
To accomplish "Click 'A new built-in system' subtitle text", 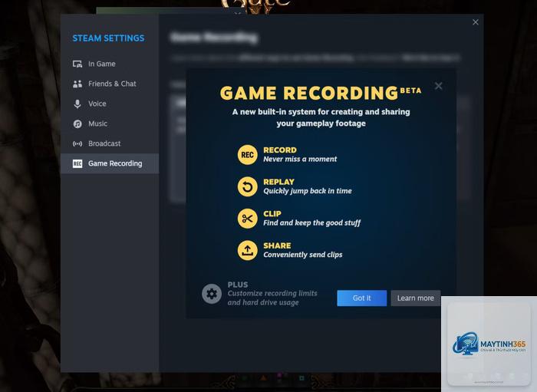I will [x=321, y=117].
